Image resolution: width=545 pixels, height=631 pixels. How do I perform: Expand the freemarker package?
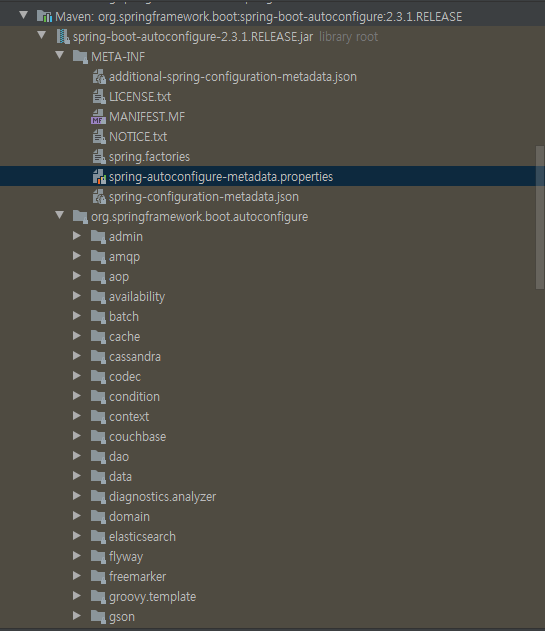(77, 576)
